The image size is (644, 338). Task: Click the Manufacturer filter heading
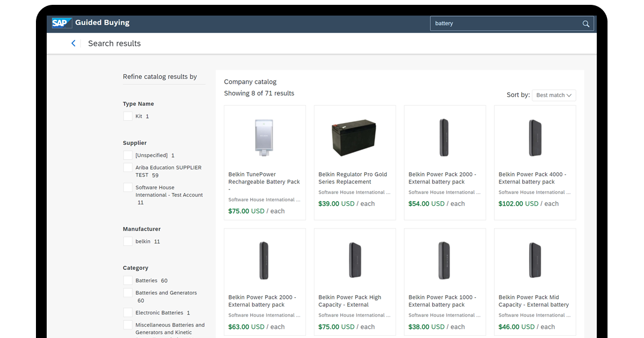pos(142,229)
